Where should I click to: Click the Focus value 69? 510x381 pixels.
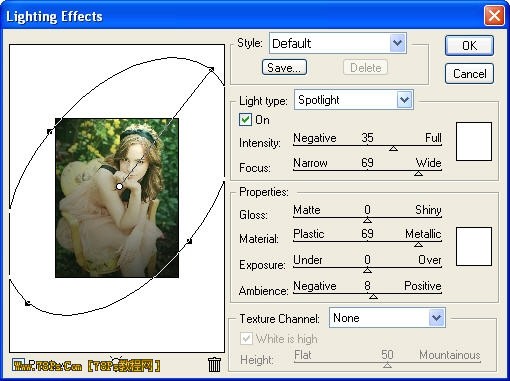pyautogui.click(x=367, y=163)
